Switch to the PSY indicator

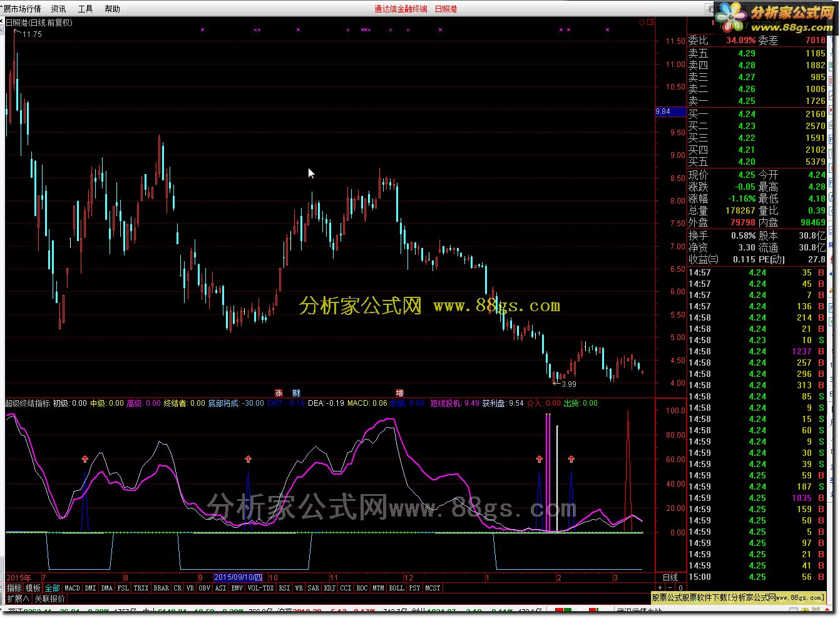[x=414, y=588]
